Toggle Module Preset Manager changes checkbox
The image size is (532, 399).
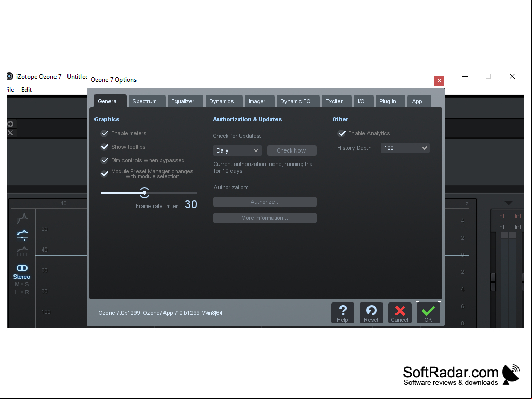[x=104, y=174]
